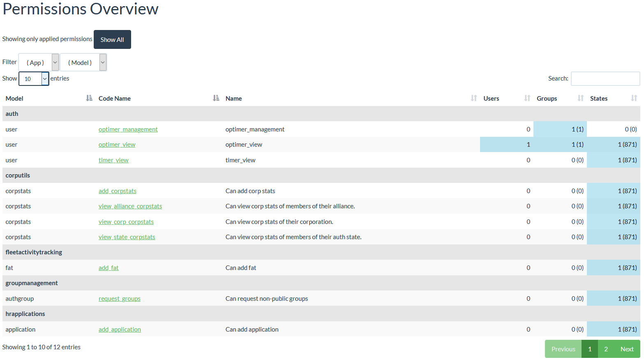Go to page 2 of results

click(606, 349)
